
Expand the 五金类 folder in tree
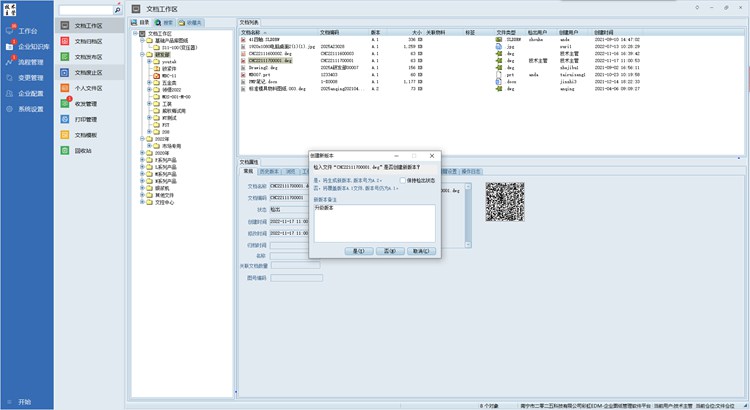click(x=148, y=82)
